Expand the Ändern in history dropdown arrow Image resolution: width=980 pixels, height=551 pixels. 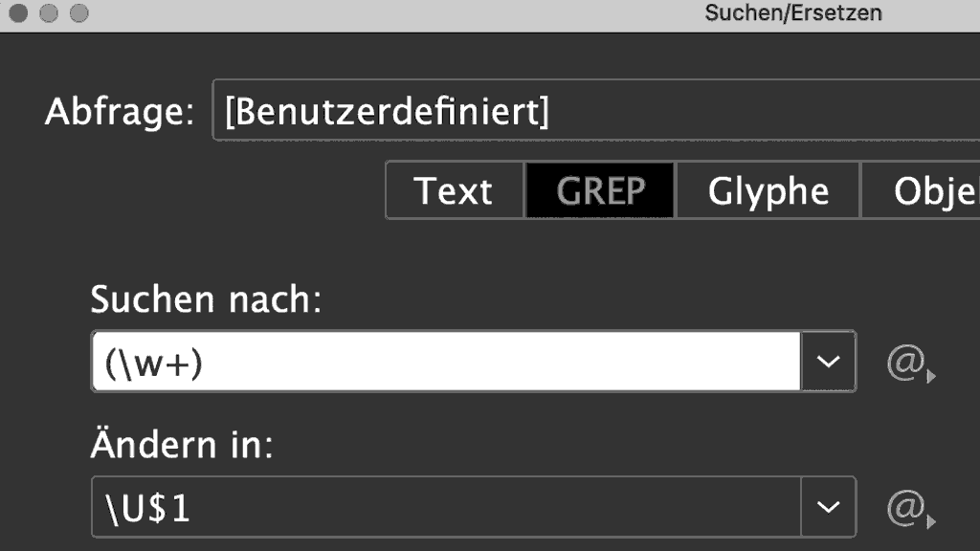[x=828, y=507]
